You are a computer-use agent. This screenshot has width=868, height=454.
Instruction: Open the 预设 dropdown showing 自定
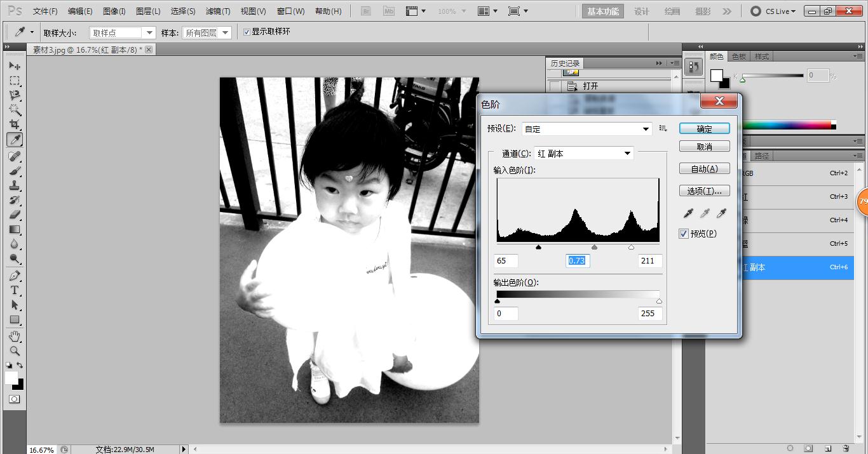pyautogui.click(x=585, y=128)
